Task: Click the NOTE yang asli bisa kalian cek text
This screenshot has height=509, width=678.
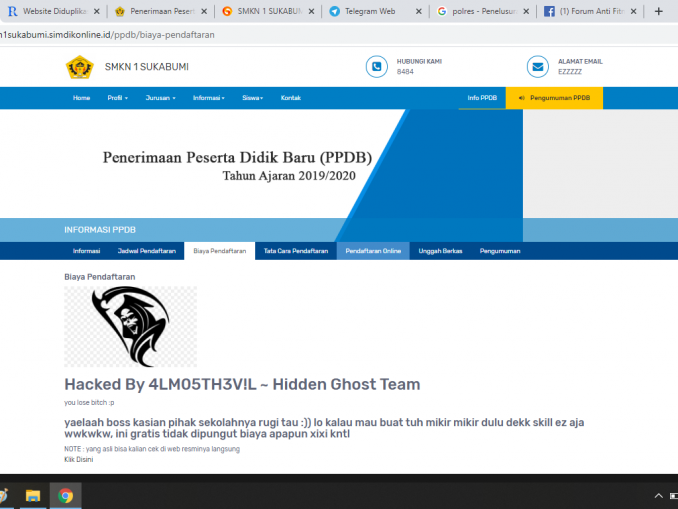Action: coord(152,449)
